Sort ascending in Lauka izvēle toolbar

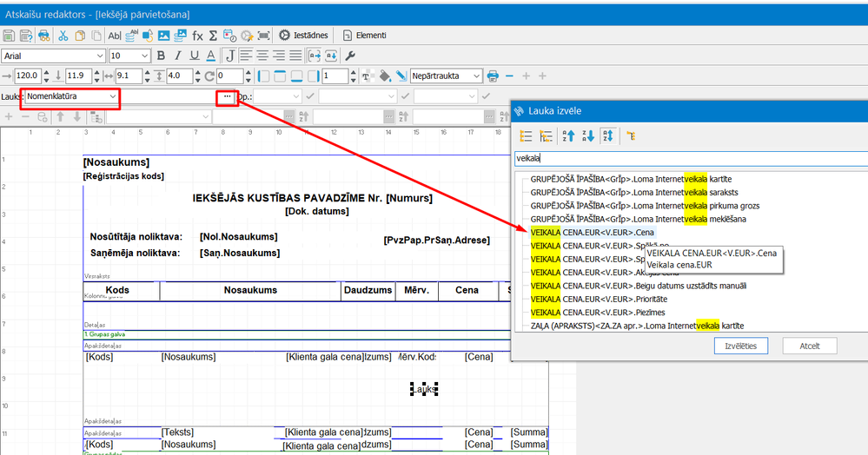pyautogui.click(x=568, y=135)
